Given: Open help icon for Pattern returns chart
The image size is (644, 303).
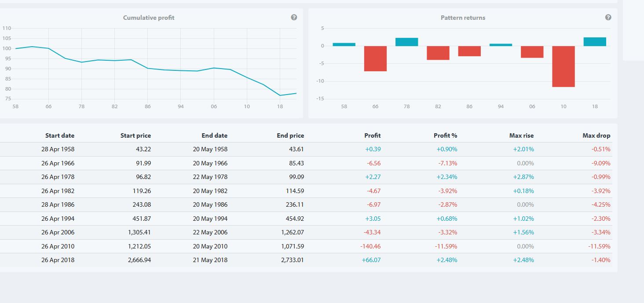Looking at the screenshot, I should pyautogui.click(x=608, y=18).
